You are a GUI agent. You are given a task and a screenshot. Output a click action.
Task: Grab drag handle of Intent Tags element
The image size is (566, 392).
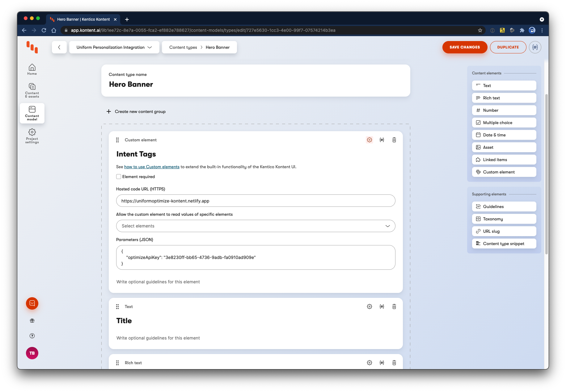117,140
